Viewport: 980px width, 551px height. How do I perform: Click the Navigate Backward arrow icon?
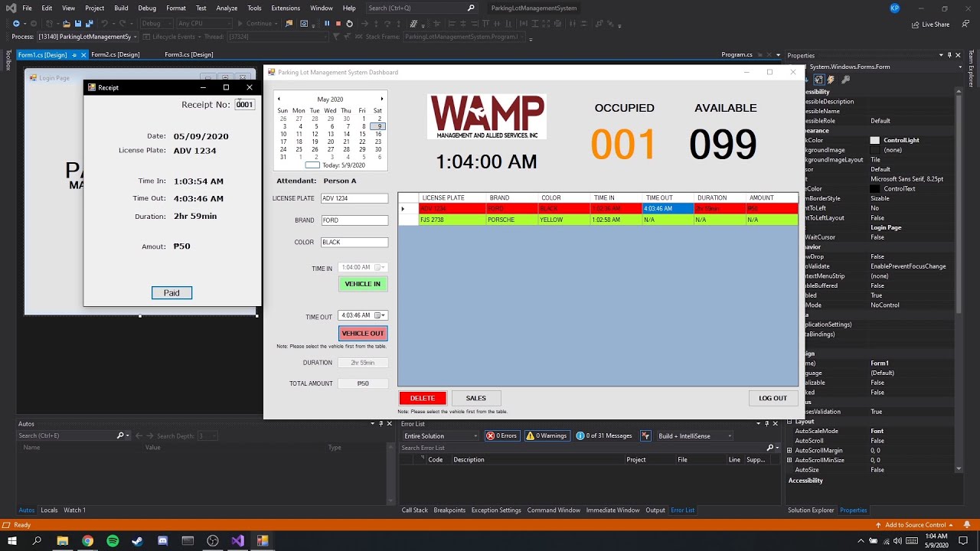[x=16, y=24]
